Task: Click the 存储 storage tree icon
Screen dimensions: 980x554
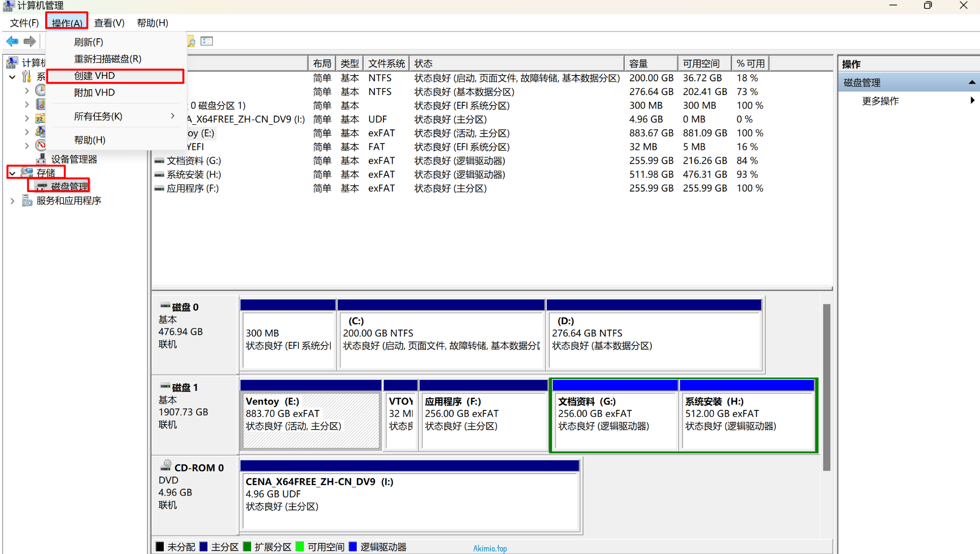Action: coord(27,172)
